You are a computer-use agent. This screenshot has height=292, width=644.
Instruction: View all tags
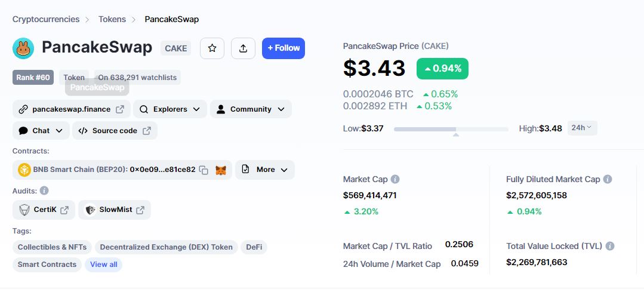tap(103, 265)
